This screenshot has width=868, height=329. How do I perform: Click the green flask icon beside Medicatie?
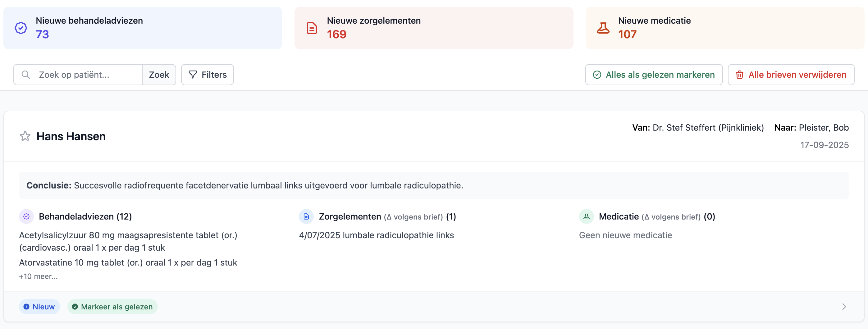(x=586, y=216)
